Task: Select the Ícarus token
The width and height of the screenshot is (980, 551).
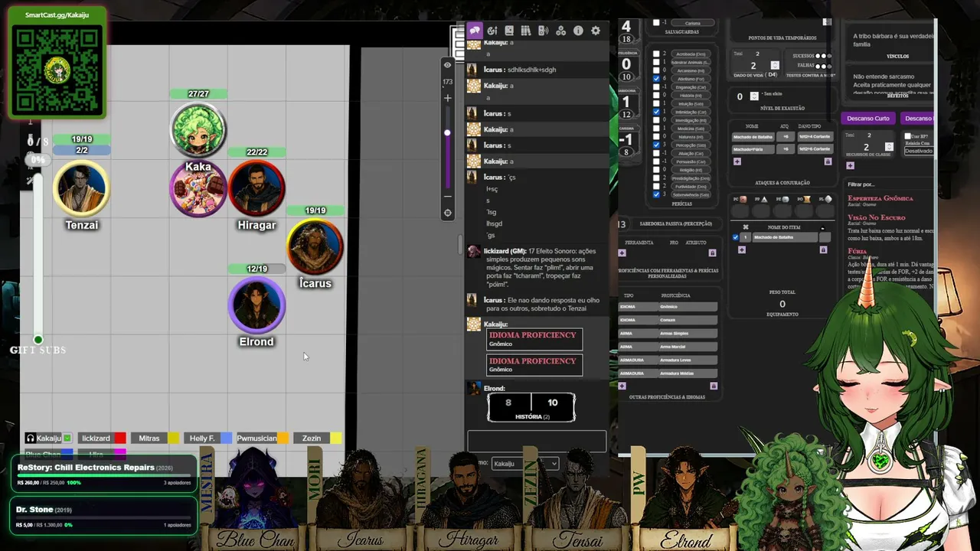Action: click(315, 246)
